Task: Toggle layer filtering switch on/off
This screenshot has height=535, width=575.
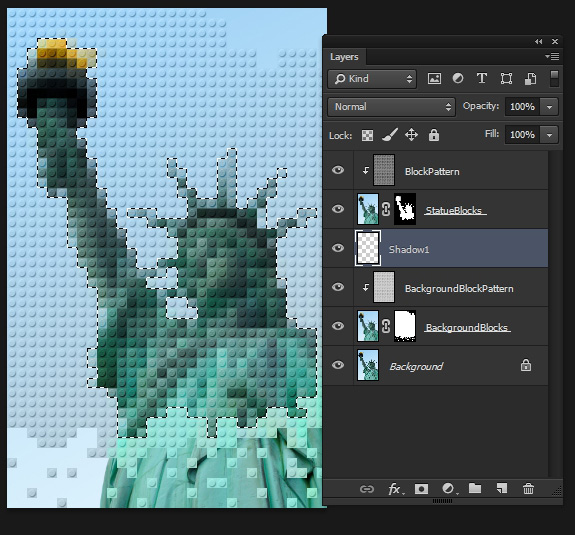Action: pos(554,78)
